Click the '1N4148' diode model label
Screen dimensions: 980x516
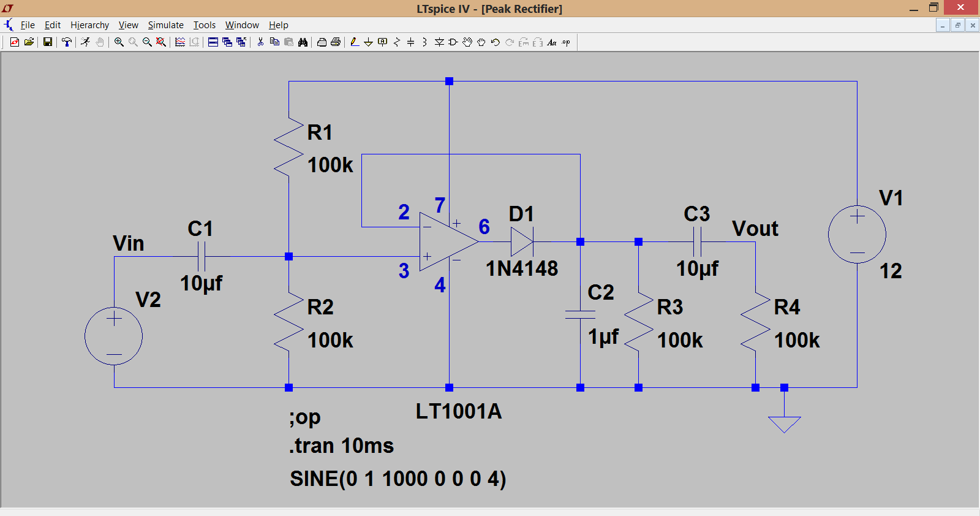(522, 268)
